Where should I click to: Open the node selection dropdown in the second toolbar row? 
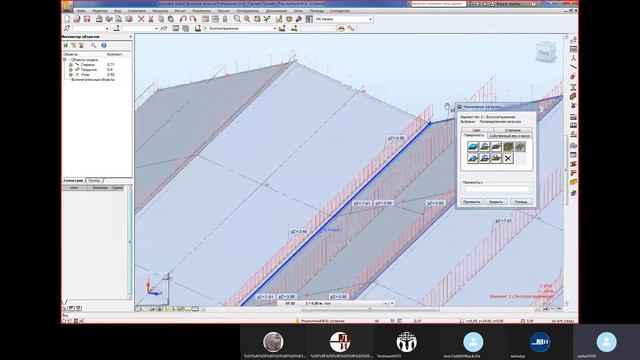point(107,29)
